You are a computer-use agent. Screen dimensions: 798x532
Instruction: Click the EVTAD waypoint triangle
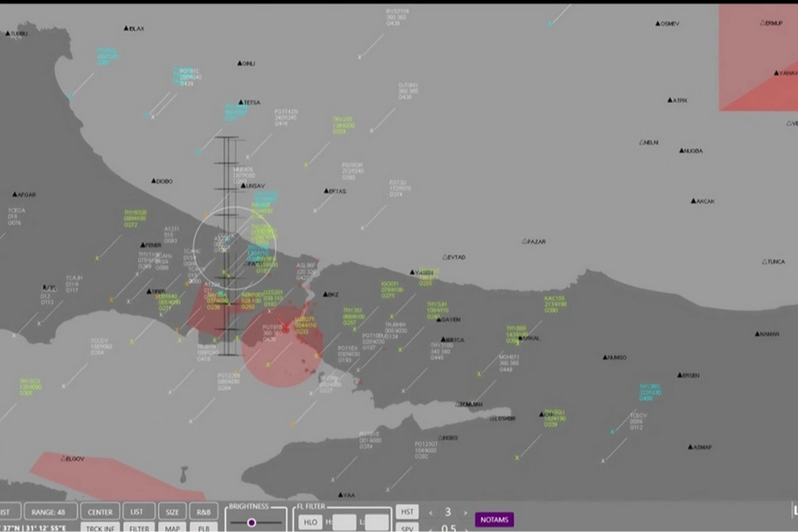pos(445,257)
